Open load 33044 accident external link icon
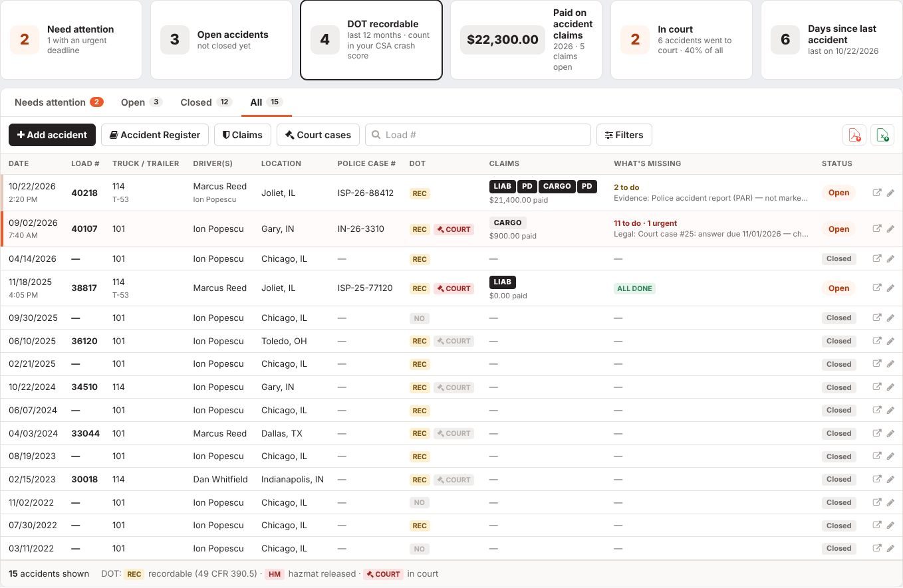Viewport: 903px width, 588px height. tap(877, 433)
